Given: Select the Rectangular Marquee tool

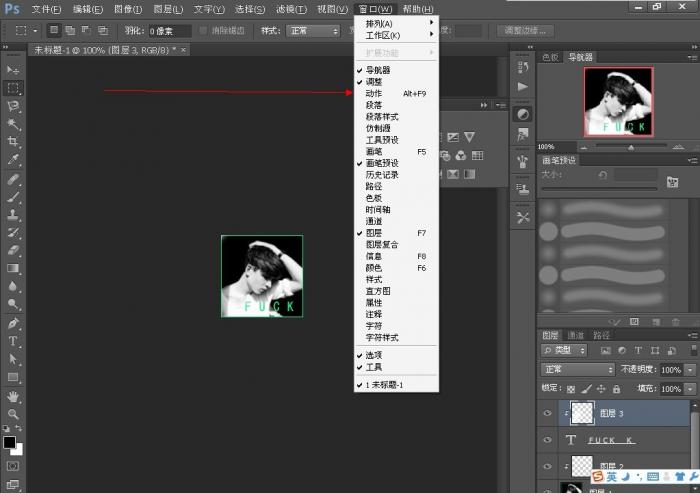Looking at the screenshot, I should 13,88.
